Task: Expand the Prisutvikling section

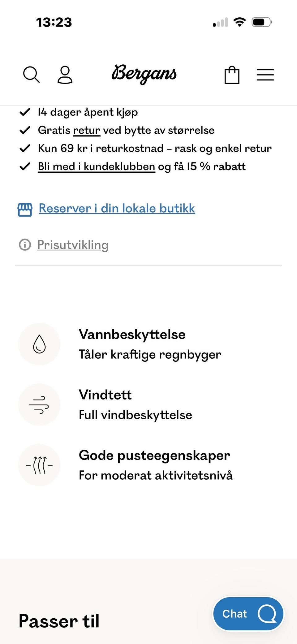Action: pos(73,245)
